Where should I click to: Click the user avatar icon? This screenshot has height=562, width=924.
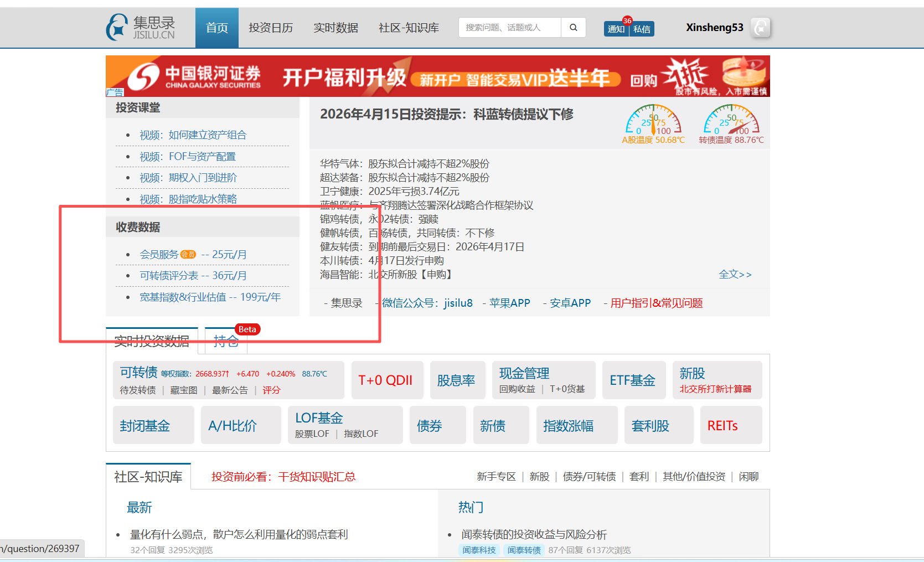click(x=761, y=27)
